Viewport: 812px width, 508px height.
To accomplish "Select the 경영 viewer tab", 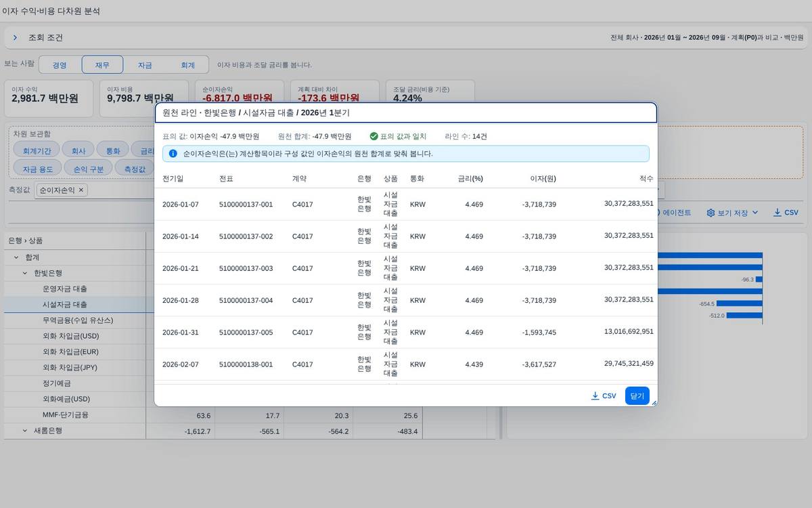I will [x=60, y=65].
